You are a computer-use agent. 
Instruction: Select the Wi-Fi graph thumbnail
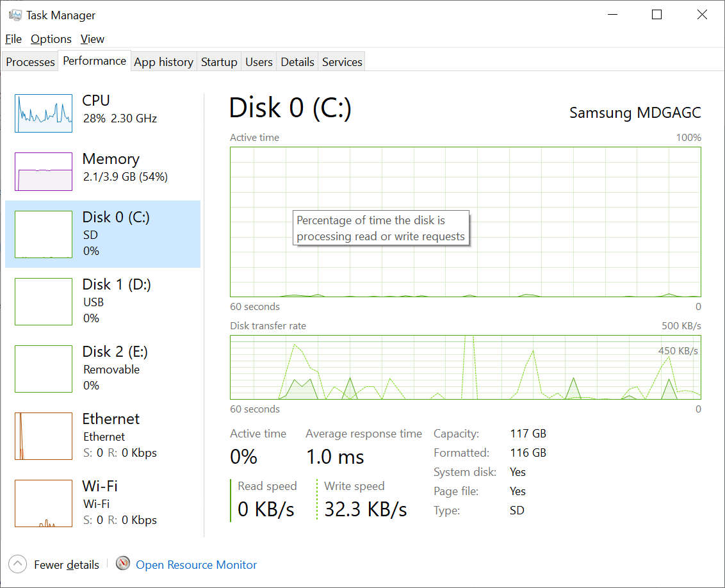(44, 503)
